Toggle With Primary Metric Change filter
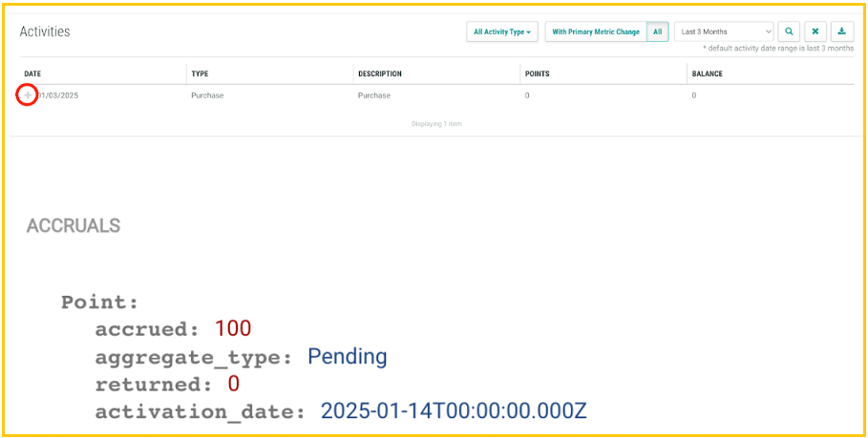The width and height of the screenshot is (868, 438). click(x=595, y=31)
